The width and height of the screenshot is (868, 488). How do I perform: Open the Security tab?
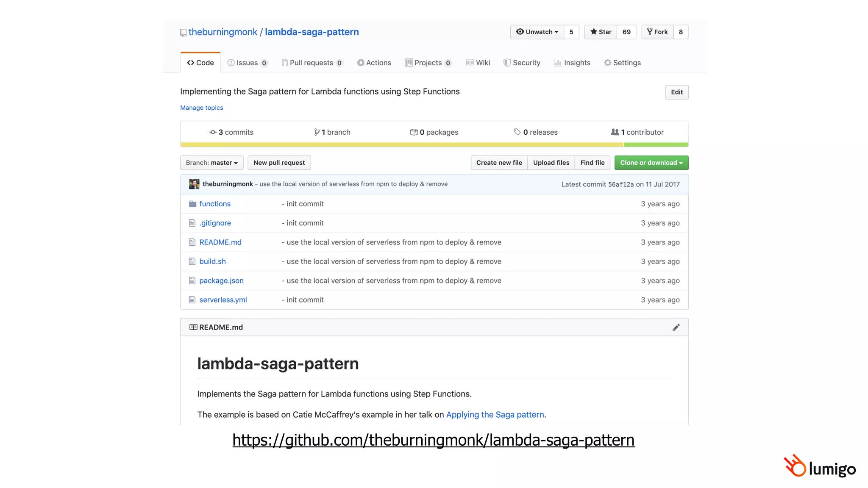pos(522,63)
